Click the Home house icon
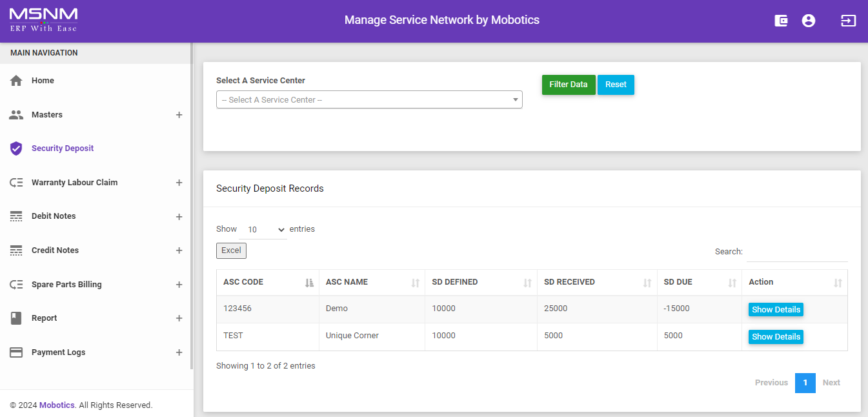 16,81
